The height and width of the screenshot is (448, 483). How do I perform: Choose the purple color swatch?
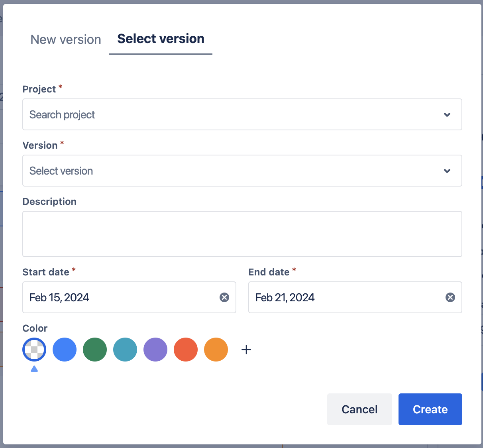[x=155, y=350]
